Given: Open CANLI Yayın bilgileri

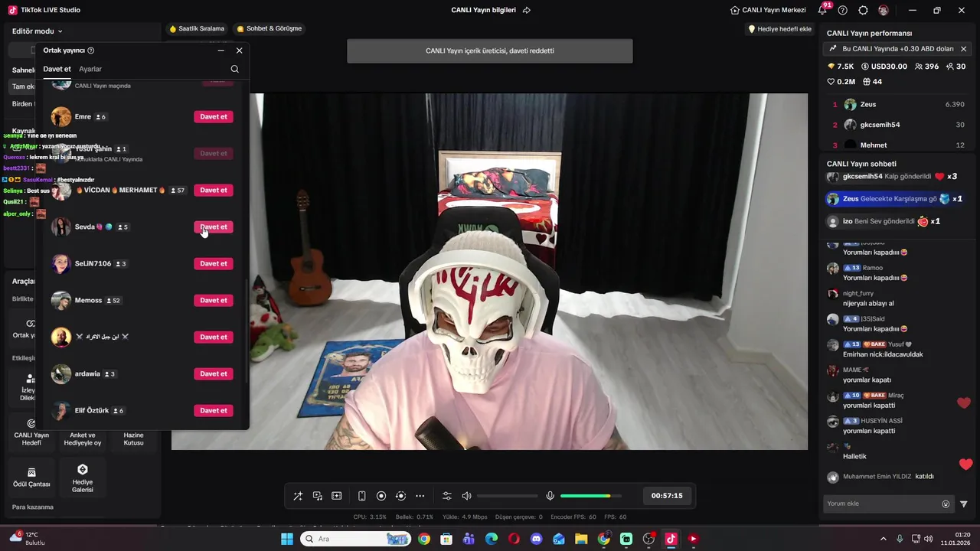Looking at the screenshot, I should point(484,10).
